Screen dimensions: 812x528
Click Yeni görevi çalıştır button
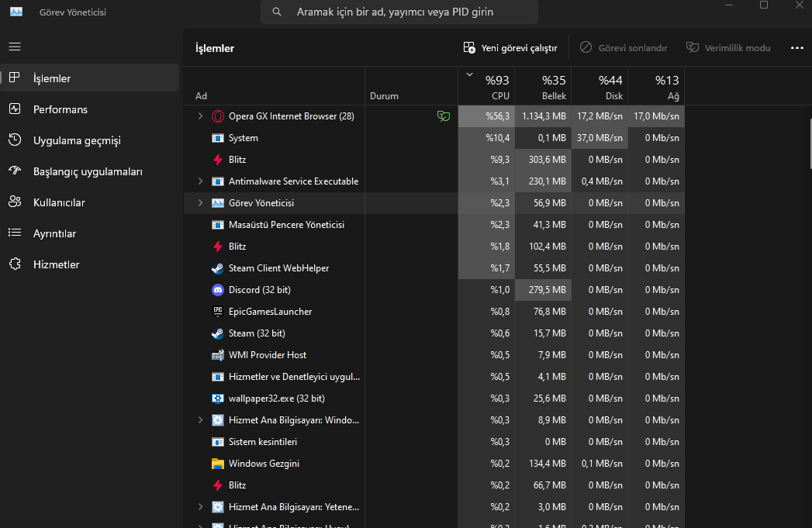pyautogui.click(x=510, y=48)
